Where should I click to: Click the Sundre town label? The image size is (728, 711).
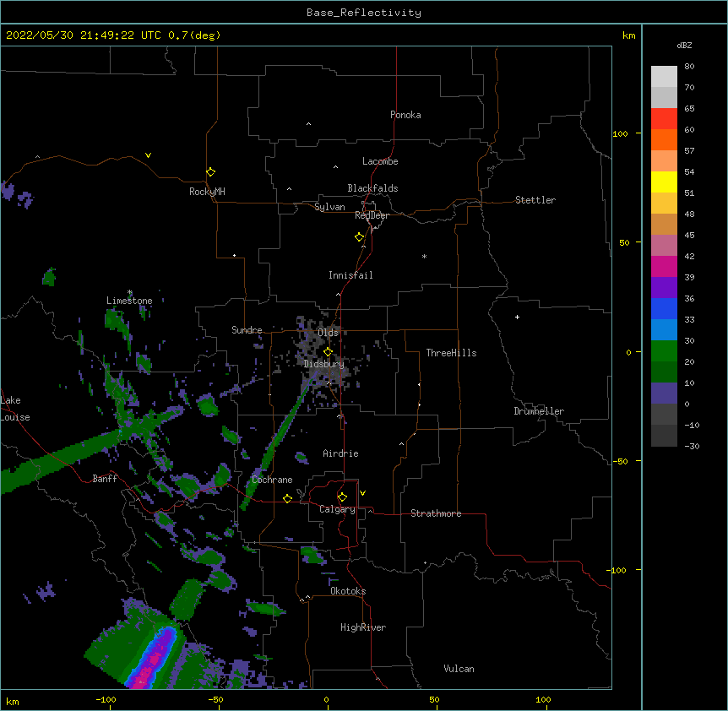[247, 330]
